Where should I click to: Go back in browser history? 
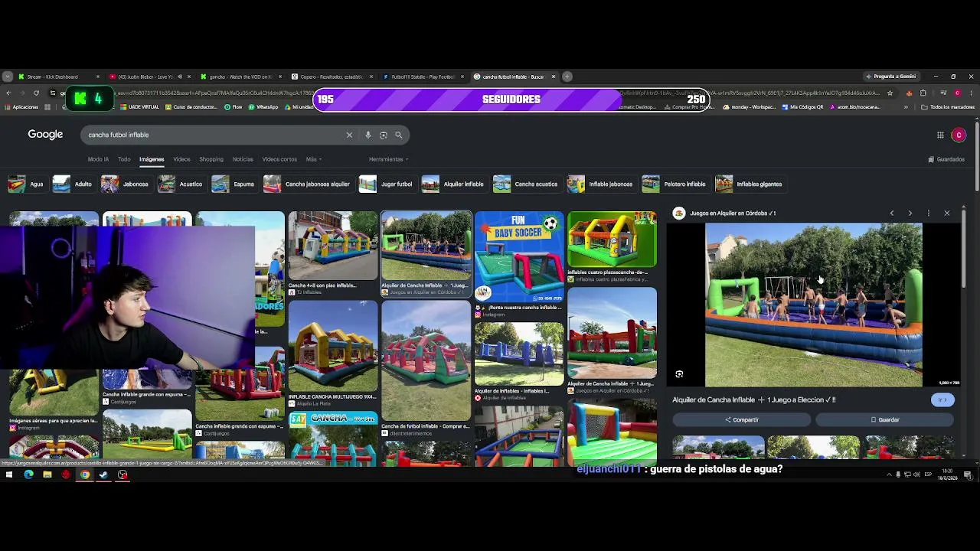[x=8, y=93]
